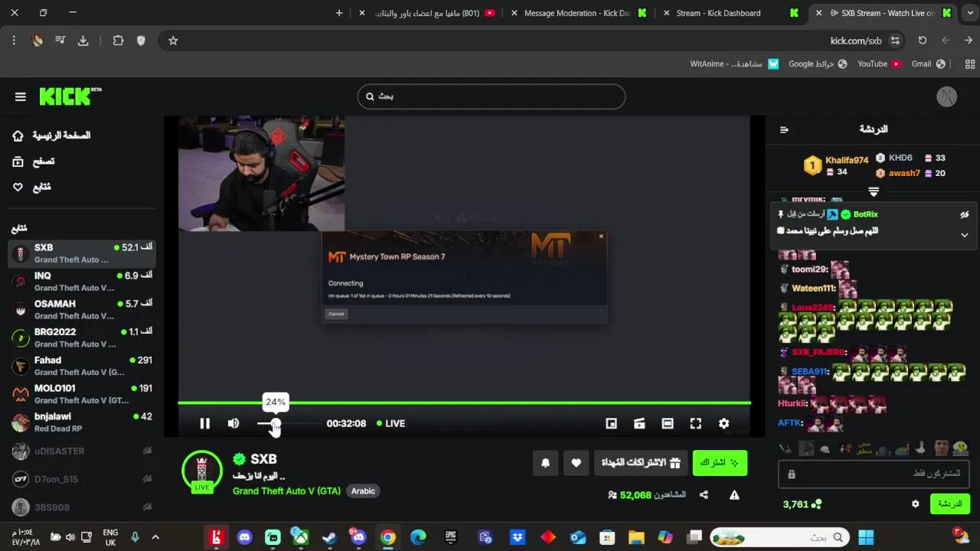Screen dimensions: 980x551
Task: Open Chrome downloads icon
Action: pos(83,41)
